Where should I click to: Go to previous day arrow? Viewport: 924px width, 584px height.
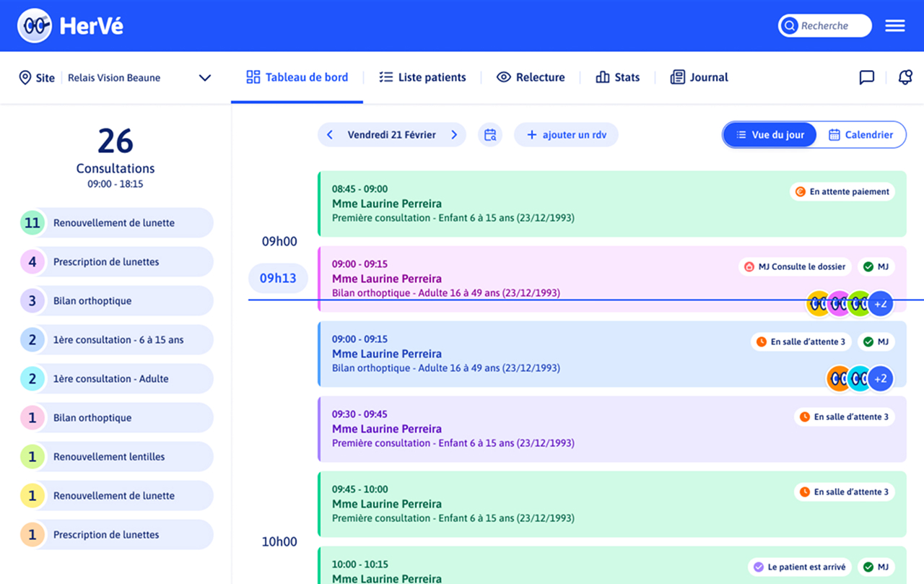330,135
